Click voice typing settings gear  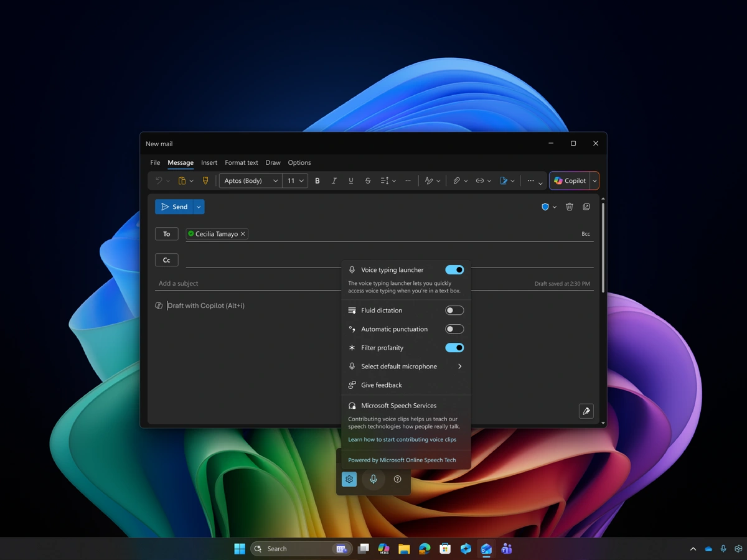click(x=349, y=479)
